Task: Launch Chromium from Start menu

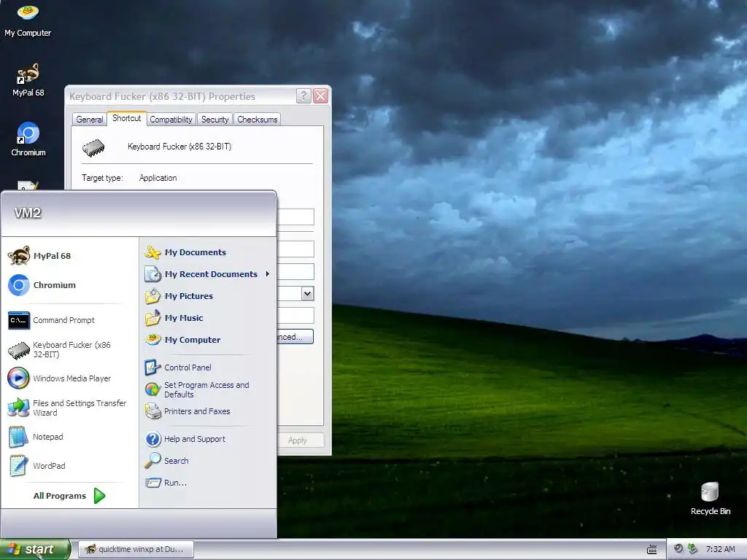Action: [x=69, y=285]
